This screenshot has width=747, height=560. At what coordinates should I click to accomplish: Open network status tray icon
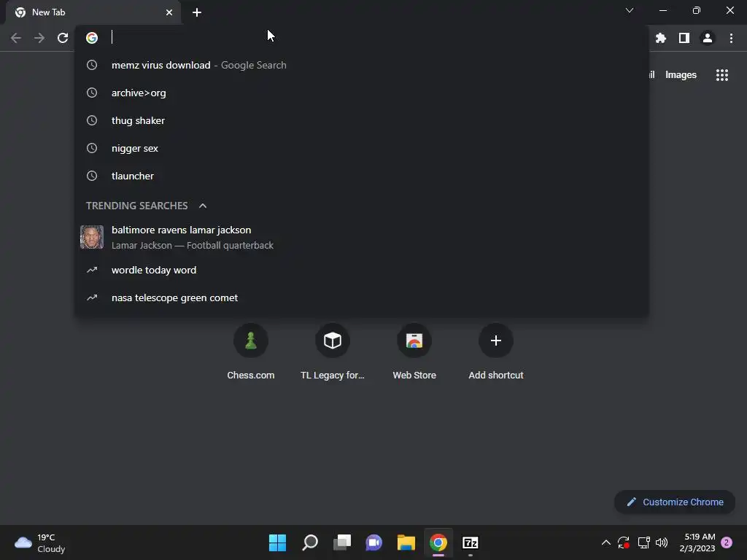pos(643,542)
